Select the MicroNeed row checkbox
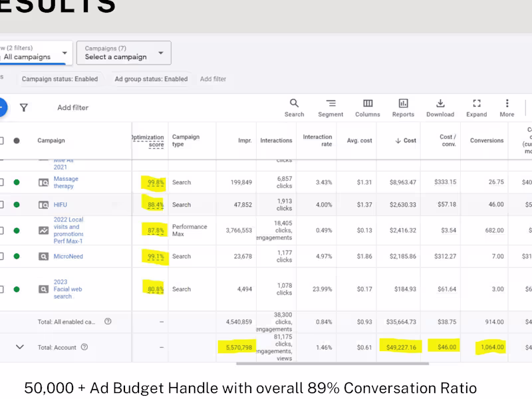 tap(1, 256)
